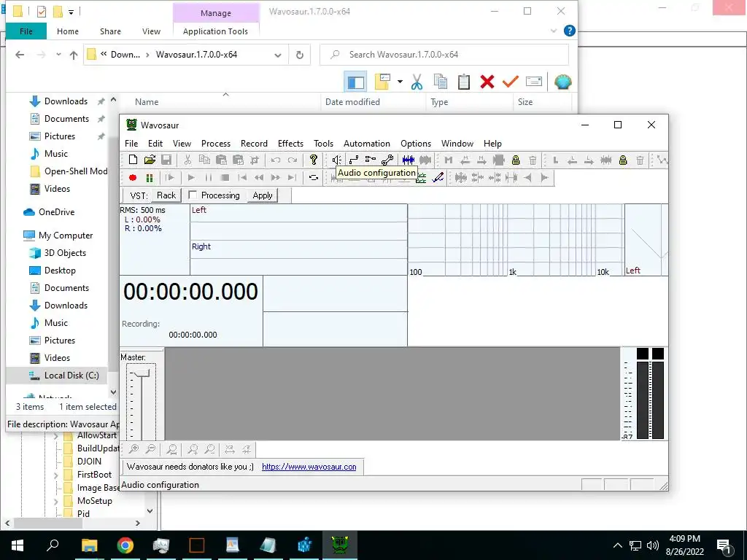Viewport: 747px width, 560px height.
Task: Click the Save floppy disk icon in Wavosaur
Action: (166, 160)
